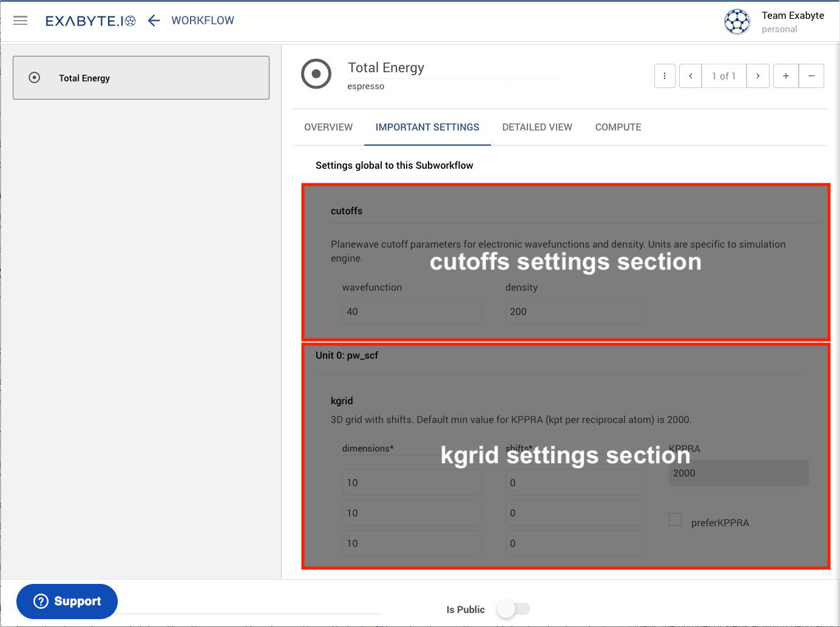Edit the Total Energy name field
Viewport: 840px width, 627px height.
(x=452, y=68)
